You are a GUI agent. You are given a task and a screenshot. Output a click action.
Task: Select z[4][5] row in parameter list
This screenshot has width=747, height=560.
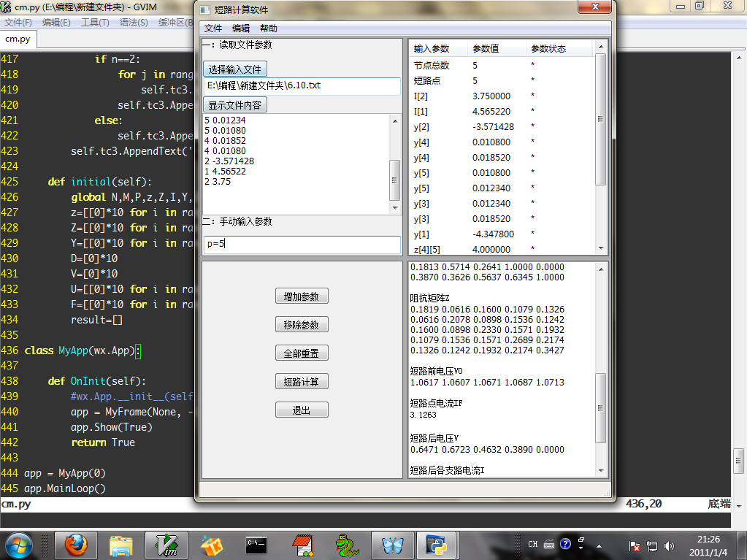click(502, 249)
